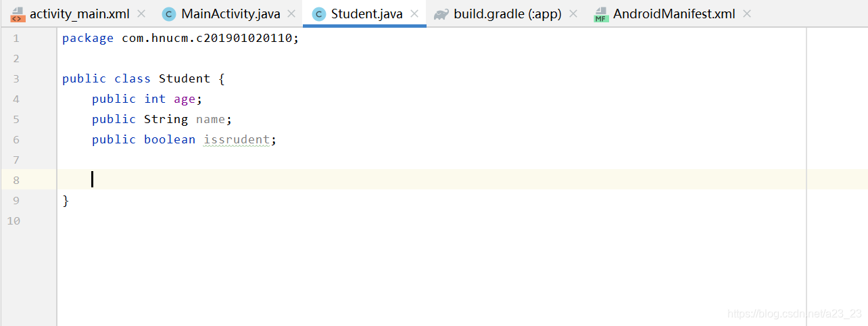This screenshot has width=868, height=326.
Task: Place the cursor on the age field
Action: 185,99
